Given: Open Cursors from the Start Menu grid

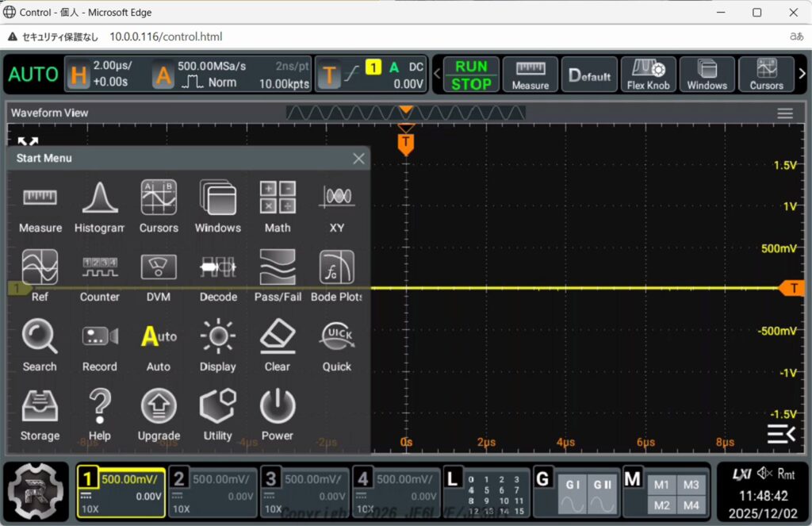Looking at the screenshot, I should [x=159, y=206].
